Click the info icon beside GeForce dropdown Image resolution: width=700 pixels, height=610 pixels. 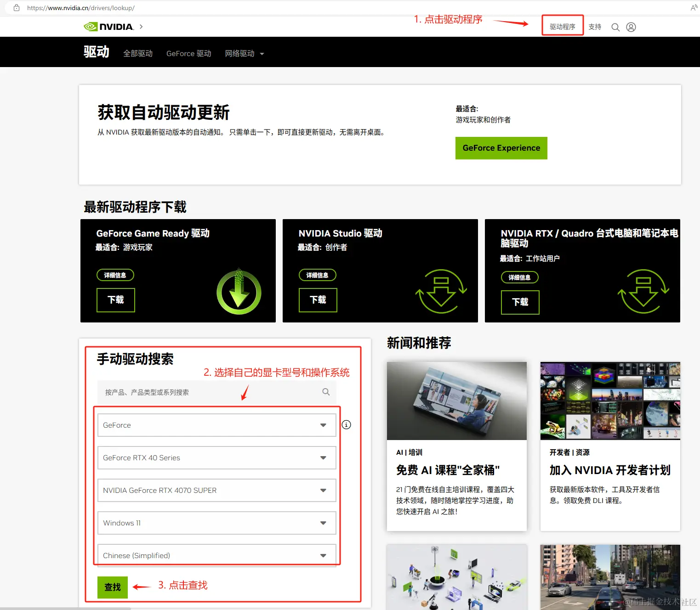click(346, 424)
